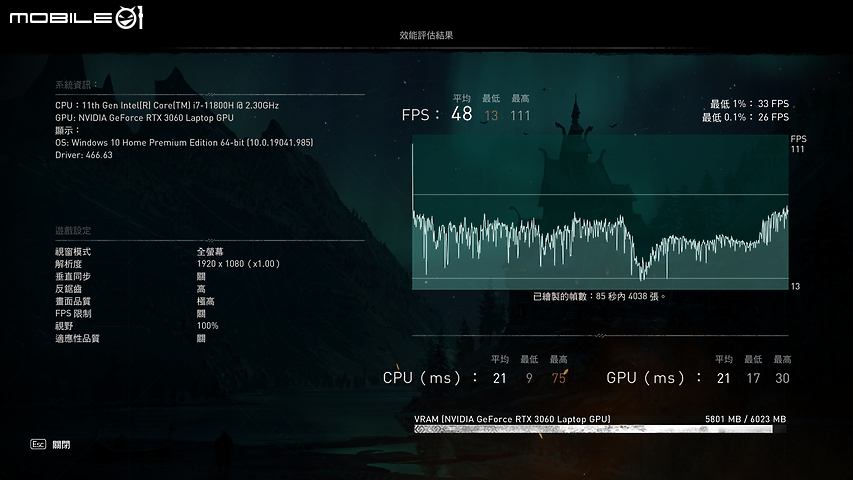Click the GPU min value 17

[753, 378]
